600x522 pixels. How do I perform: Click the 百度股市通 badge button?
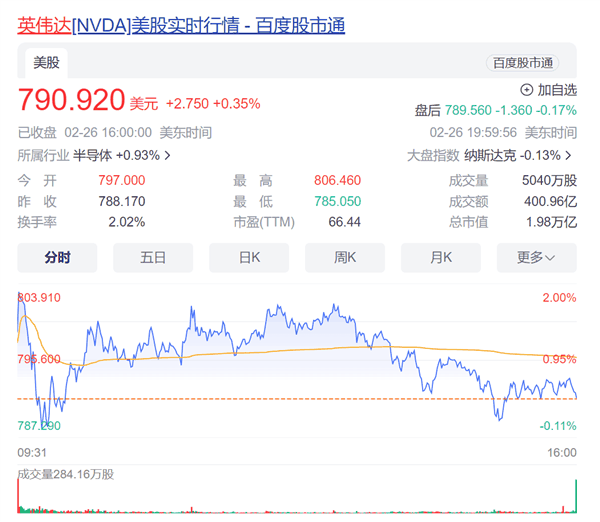(x=523, y=63)
